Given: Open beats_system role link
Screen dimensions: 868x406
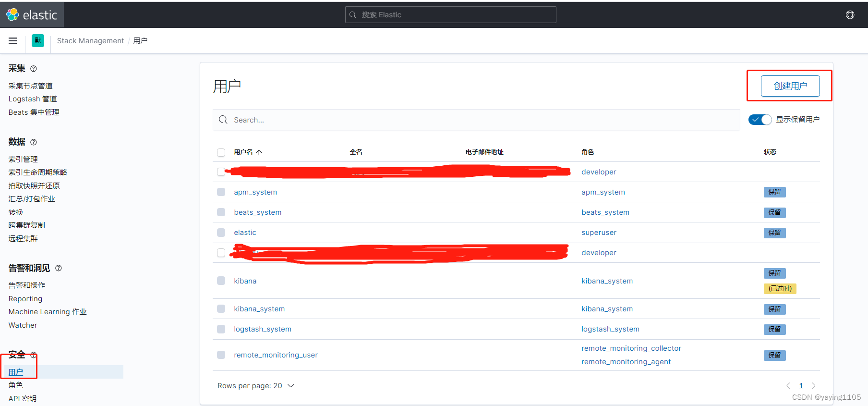Looking at the screenshot, I should coord(605,212).
